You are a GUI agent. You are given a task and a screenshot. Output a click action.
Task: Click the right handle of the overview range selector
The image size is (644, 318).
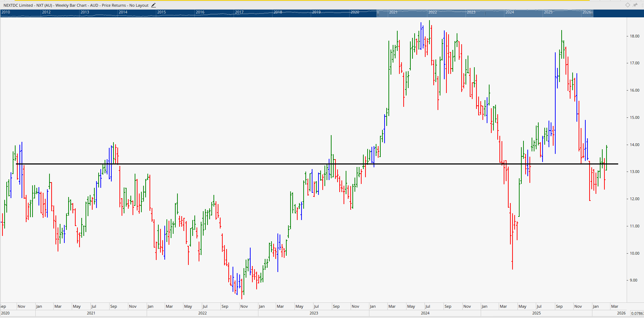[592, 13]
